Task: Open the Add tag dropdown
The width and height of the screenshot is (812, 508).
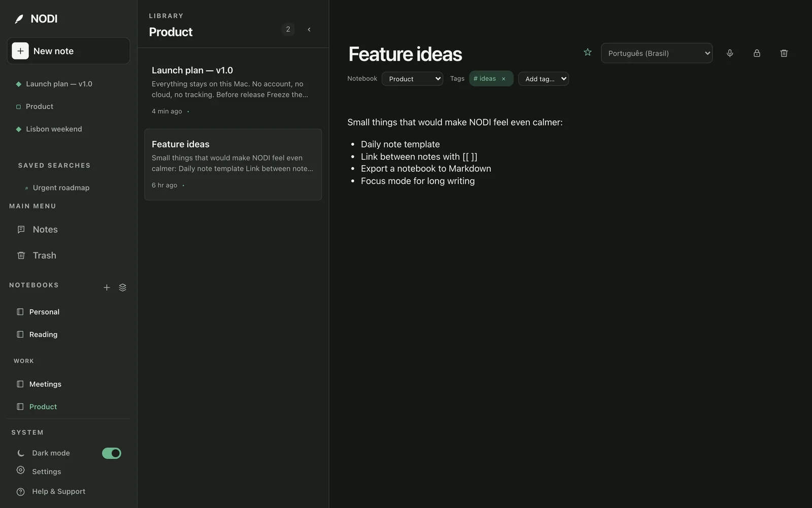Action: point(543,79)
